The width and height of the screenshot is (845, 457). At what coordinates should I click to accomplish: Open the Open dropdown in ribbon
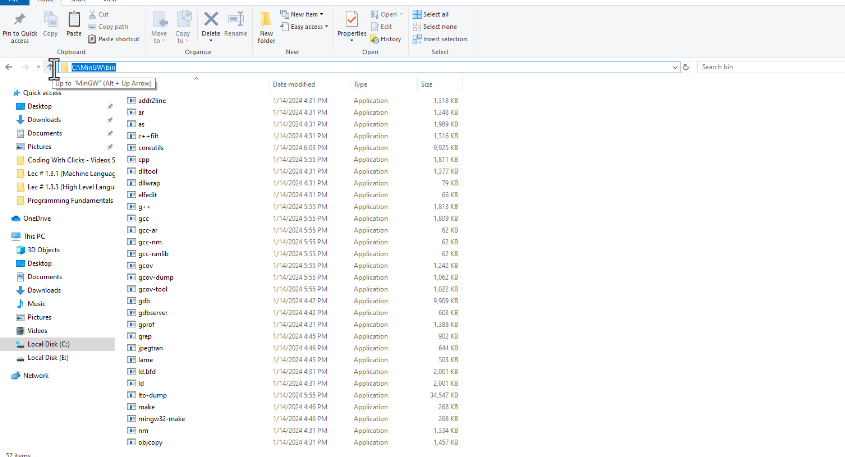click(387, 15)
